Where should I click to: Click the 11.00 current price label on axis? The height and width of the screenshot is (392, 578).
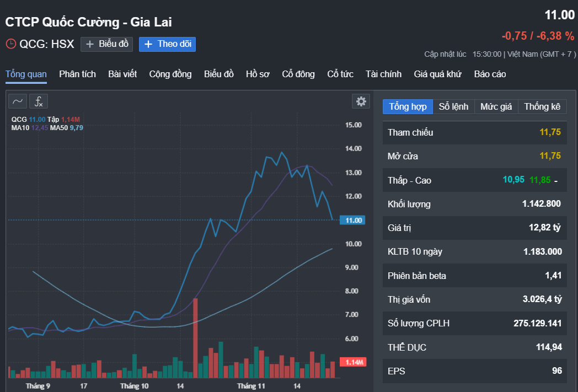click(x=353, y=220)
